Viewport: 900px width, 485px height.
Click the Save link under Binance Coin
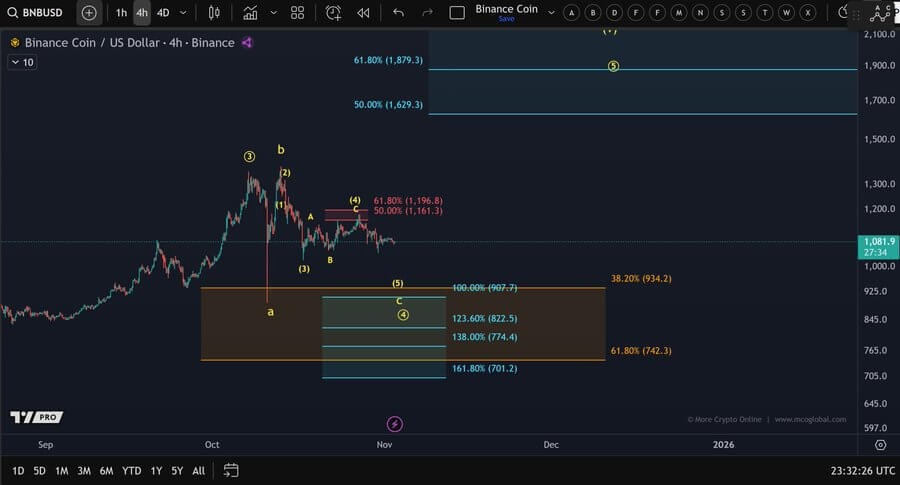[506, 19]
